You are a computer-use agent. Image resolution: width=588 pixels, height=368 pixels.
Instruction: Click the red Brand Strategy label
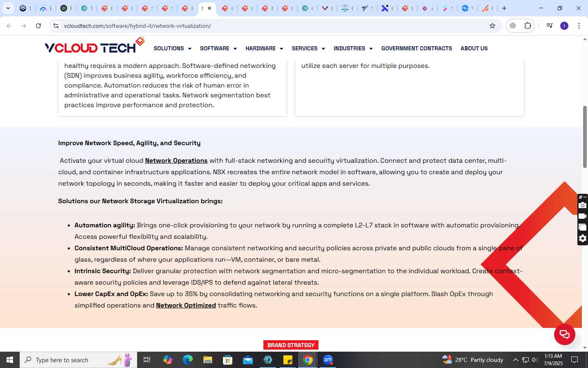[291, 345]
